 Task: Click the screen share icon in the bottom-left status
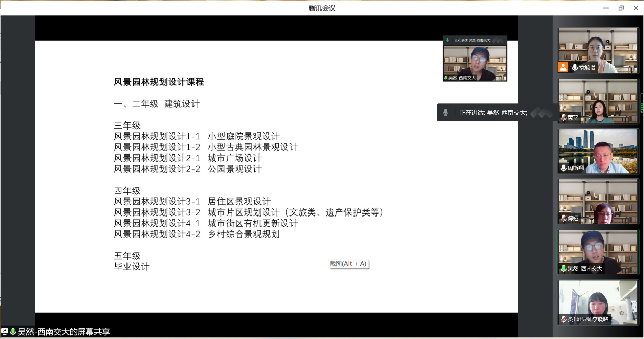5,332
